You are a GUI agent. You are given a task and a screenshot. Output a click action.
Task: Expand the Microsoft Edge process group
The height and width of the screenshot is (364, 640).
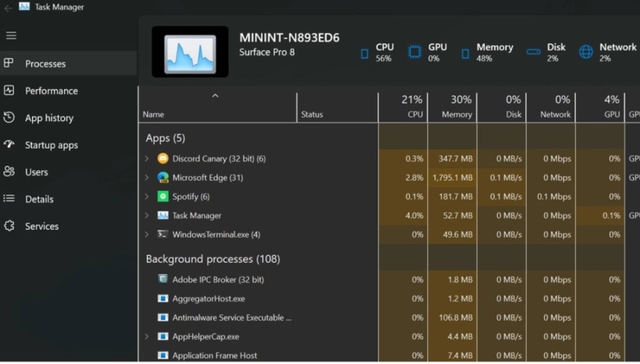[147, 178]
